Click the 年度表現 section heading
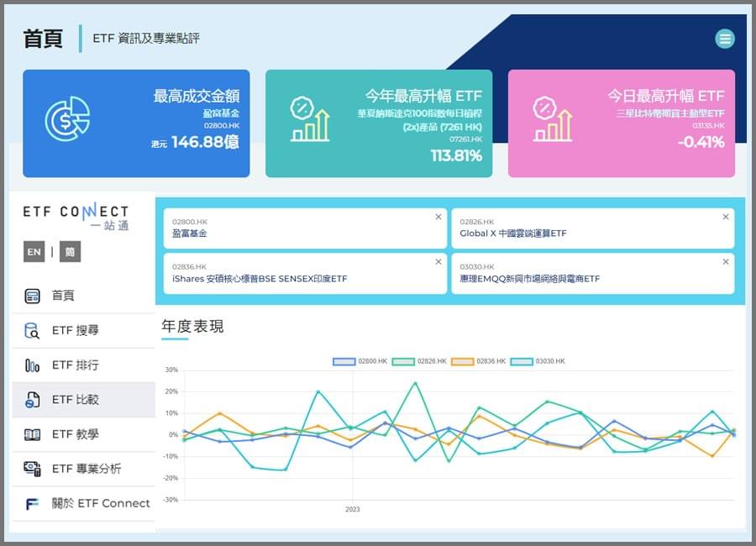 (192, 327)
